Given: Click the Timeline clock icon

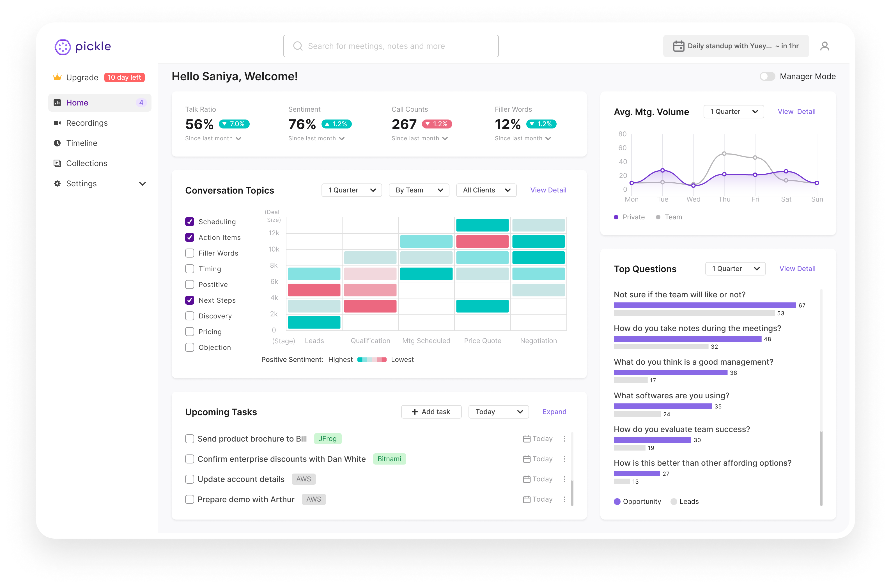Looking at the screenshot, I should (57, 143).
